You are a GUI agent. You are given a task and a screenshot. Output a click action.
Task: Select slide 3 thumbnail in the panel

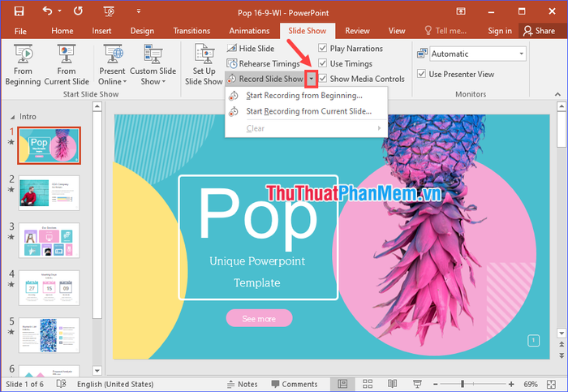click(49, 240)
